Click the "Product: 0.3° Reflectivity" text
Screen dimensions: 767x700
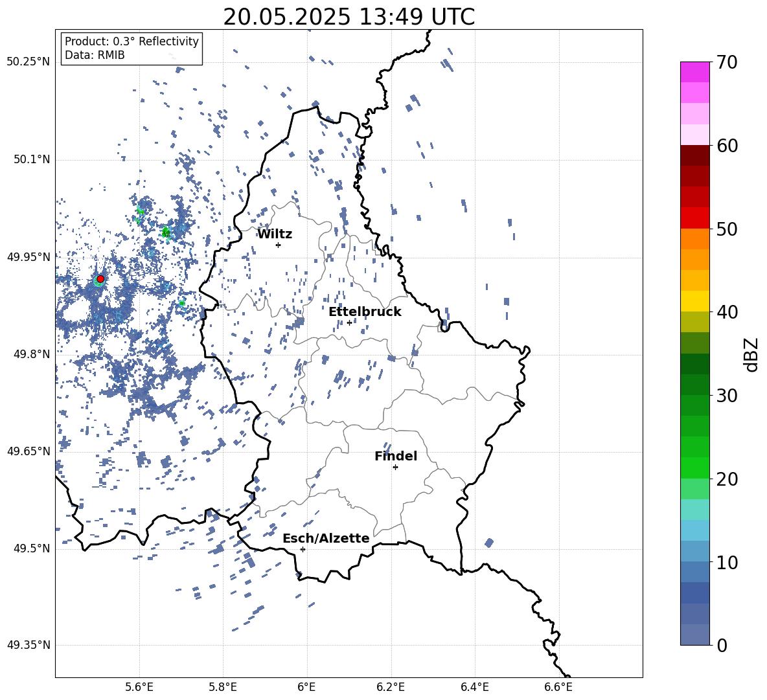tap(132, 41)
